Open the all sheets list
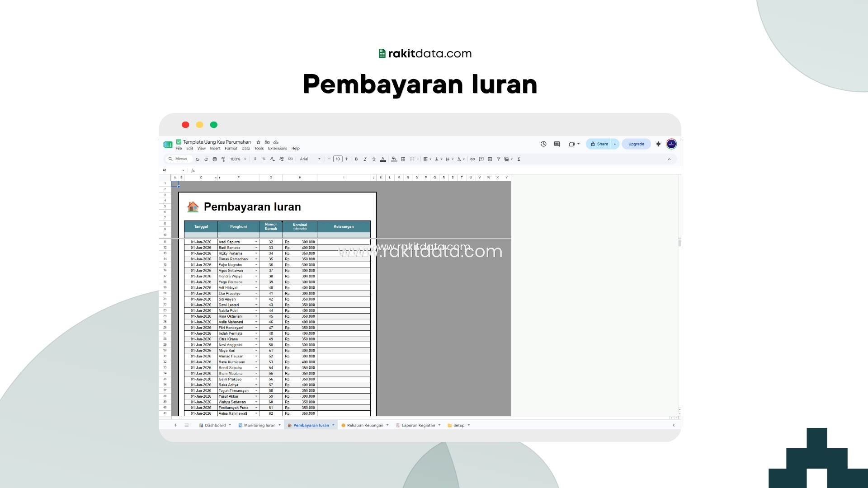 coord(187,425)
